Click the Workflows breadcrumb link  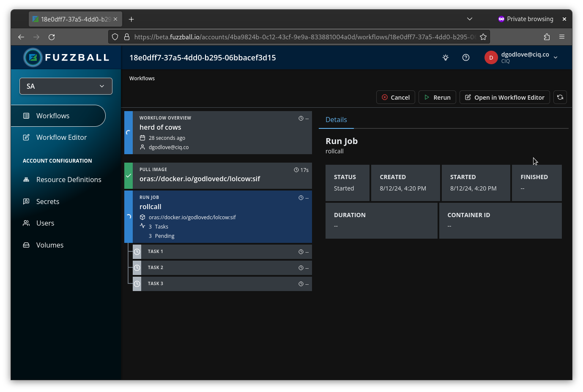[x=142, y=79]
